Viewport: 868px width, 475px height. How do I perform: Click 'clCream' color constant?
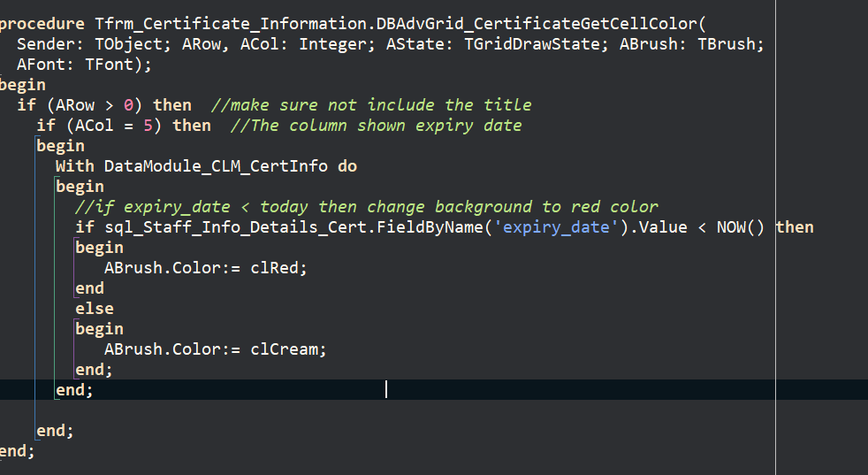pos(284,349)
